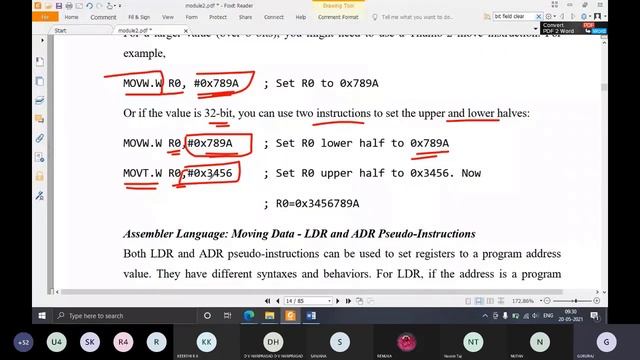Open Microsoft Word from the taskbar

311,316
